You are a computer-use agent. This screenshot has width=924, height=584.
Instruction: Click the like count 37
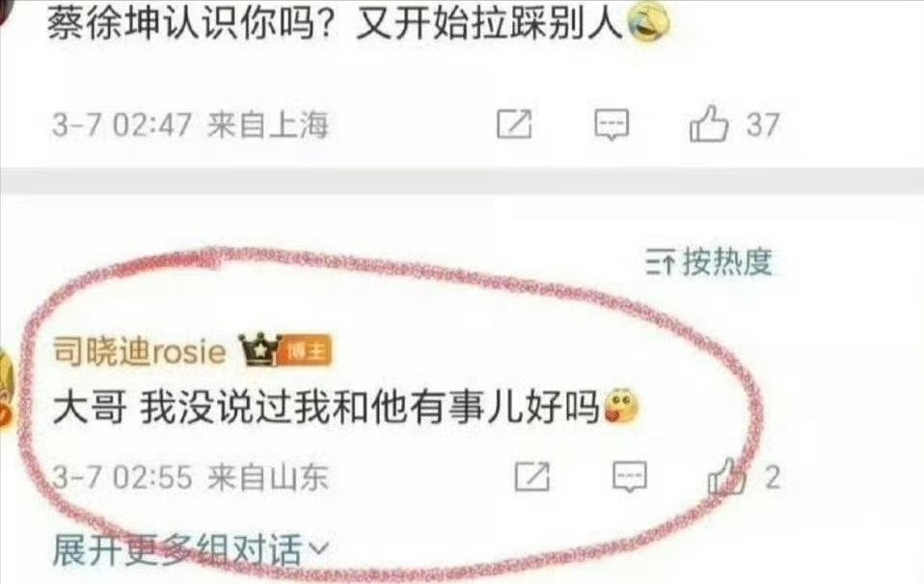click(763, 125)
